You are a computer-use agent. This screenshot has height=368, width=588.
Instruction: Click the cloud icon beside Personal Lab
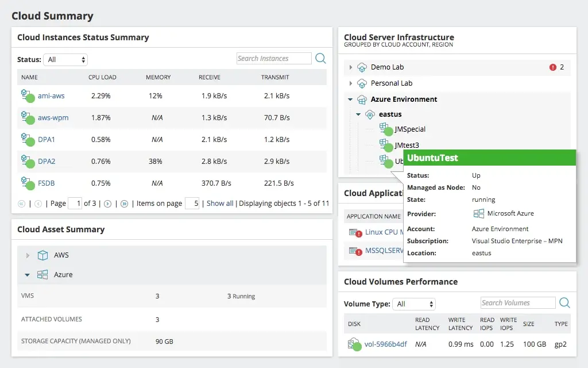click(x=362, y=83)
